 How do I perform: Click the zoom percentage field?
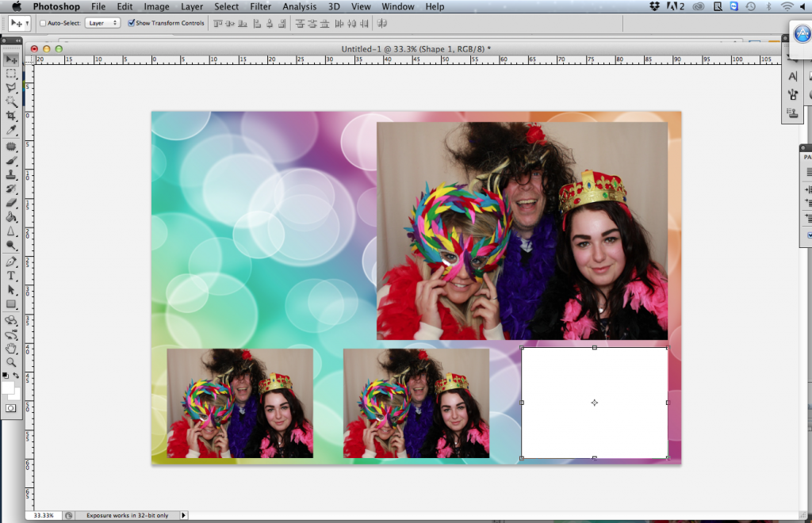pos(45,515)
